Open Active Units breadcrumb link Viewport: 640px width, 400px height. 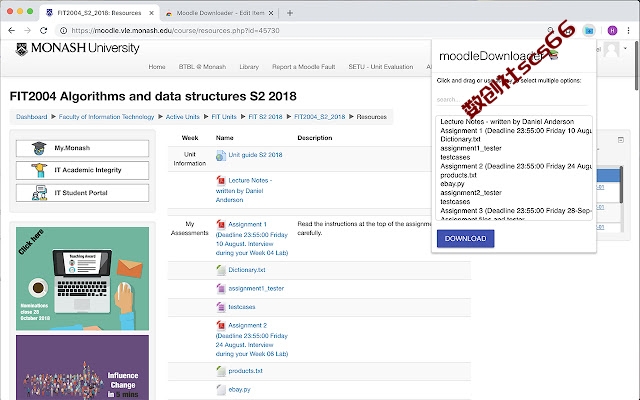click(x=182, y=117)
